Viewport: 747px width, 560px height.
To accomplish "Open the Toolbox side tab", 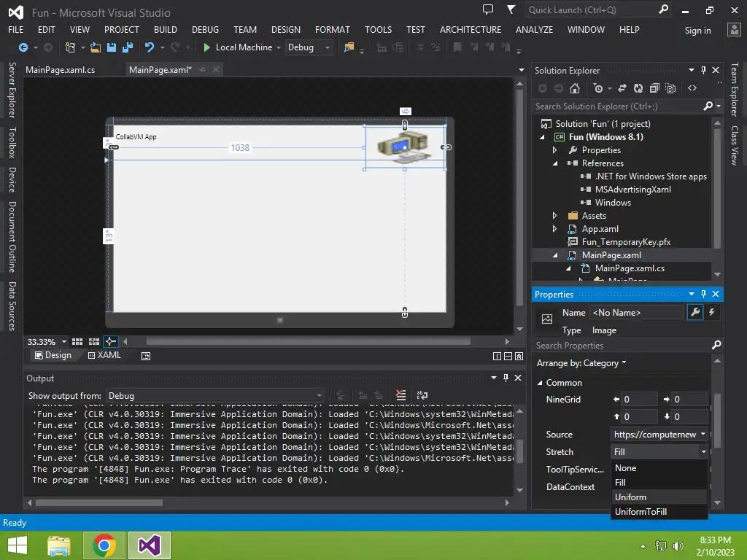I will [12, 143].
